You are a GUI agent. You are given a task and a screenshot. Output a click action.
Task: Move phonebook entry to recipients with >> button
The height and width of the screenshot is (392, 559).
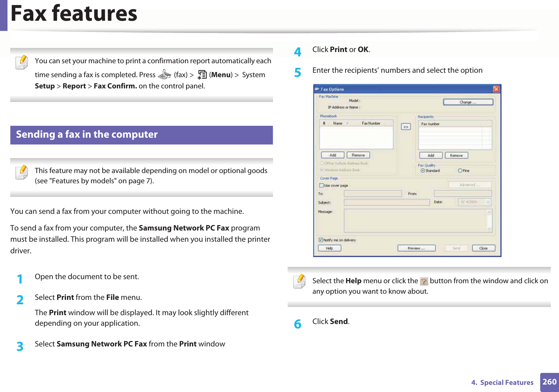(x=406, y=127)
